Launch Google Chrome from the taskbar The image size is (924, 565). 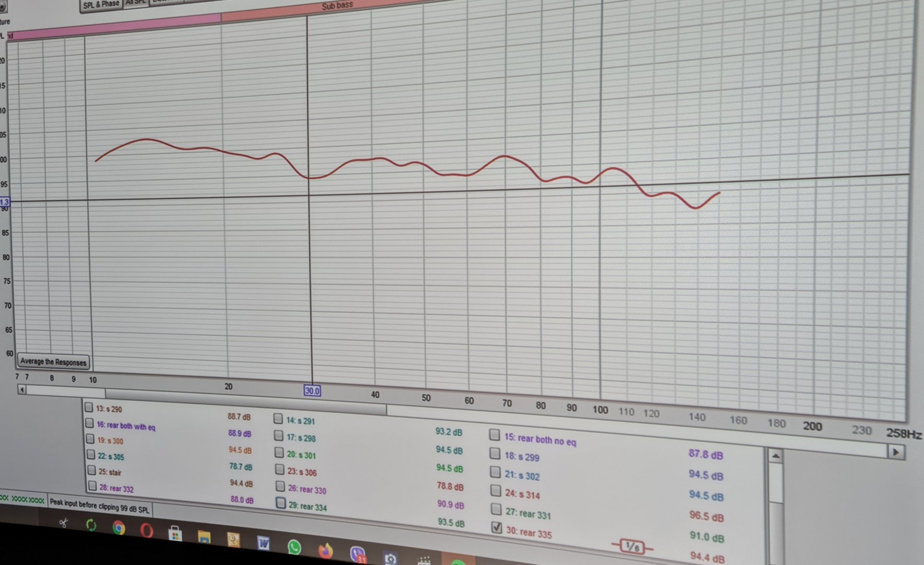pos(119,528)
